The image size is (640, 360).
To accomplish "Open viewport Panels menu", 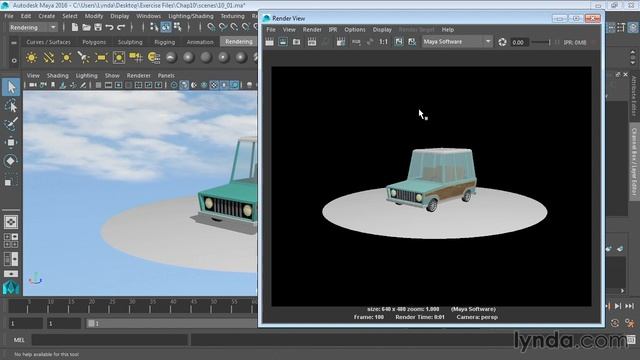I will tap(166, 76).
